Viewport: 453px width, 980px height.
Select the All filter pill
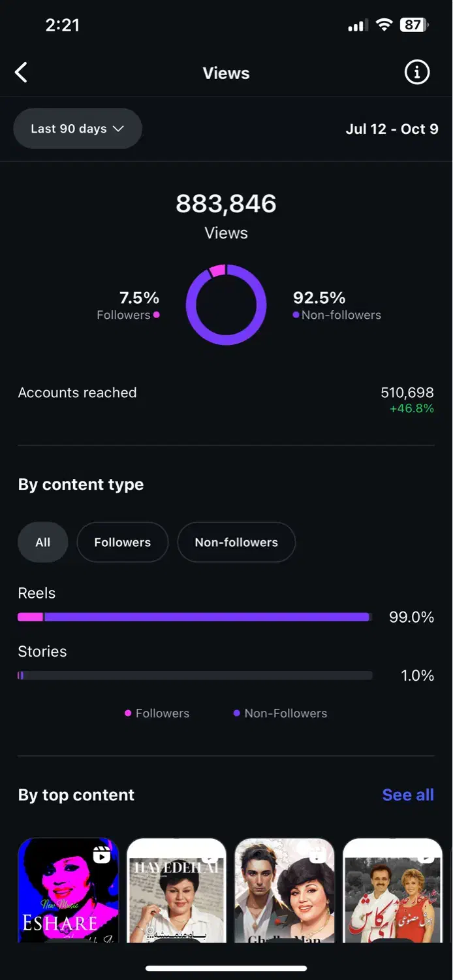pyautogui.click(x=43, y=542)
